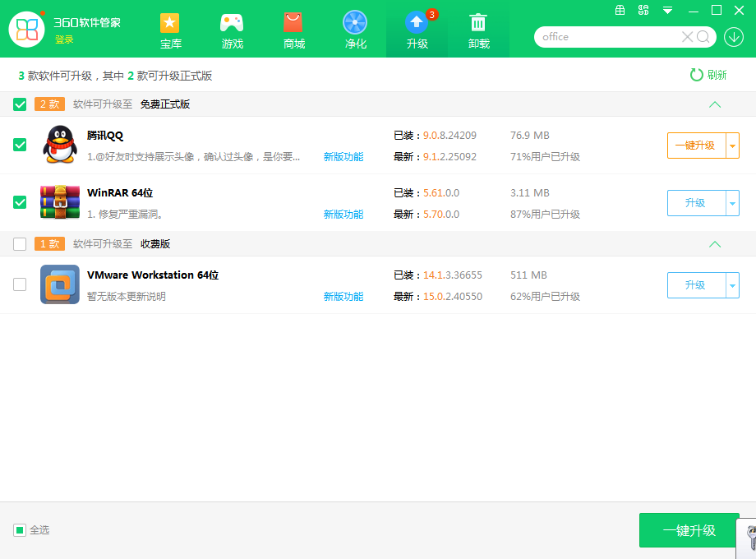Click the green 一键升级 button at bottom
Viewport: 756px width, 559px height.
(689, 530)
